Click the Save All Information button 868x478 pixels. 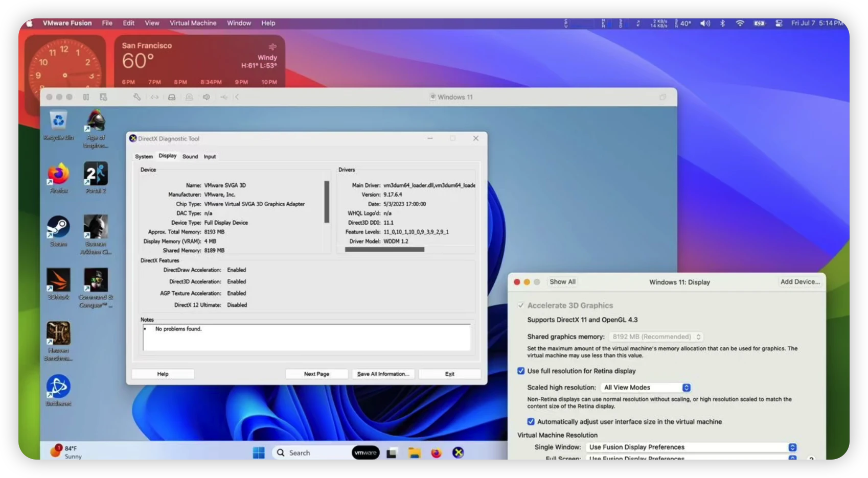click(383, 374)
